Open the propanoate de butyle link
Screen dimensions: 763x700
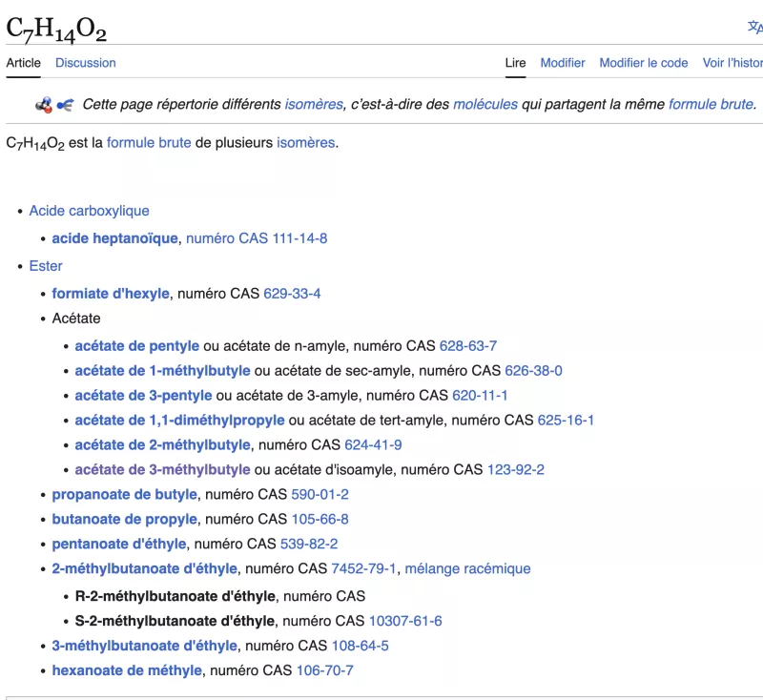124,494
